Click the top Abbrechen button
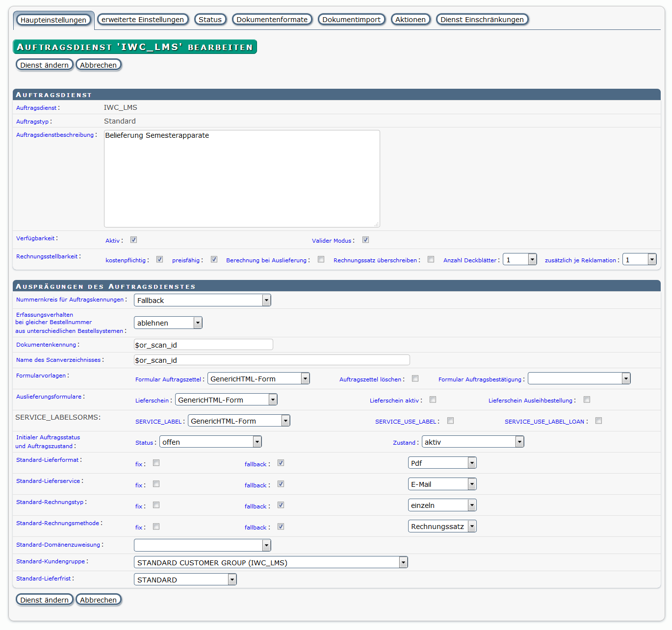This screenshot has width=672, height=630. point(99,65)
